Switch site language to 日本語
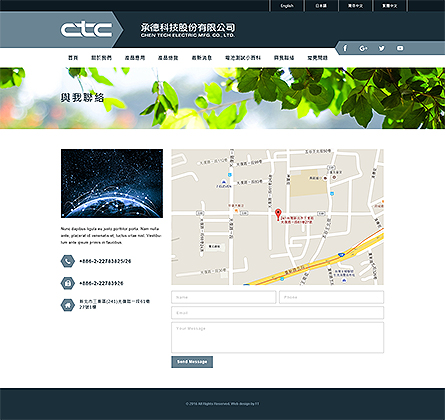This screenshot has width=445, height=420. tap(321, 6)
